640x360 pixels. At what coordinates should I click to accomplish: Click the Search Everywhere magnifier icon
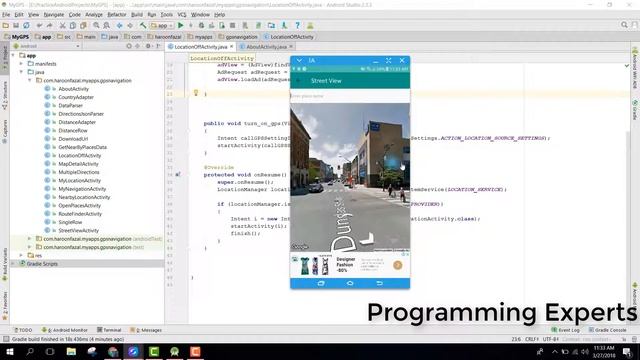(624, 25)
